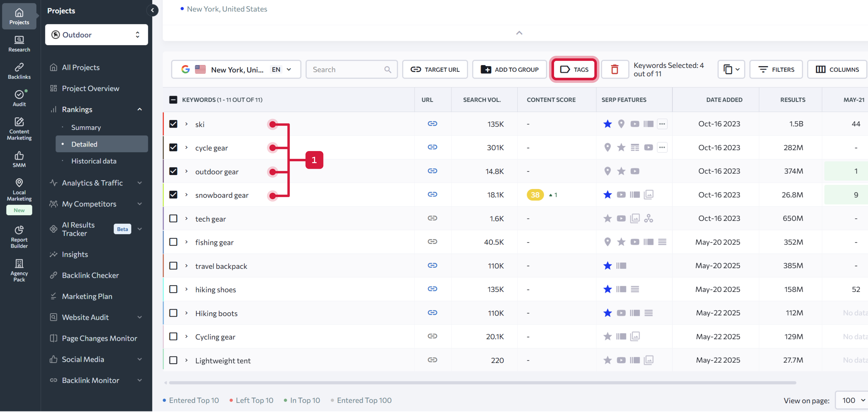Open the Outdoor project selector dropdown
868x412 pixels.
click(x=96, y=35)
